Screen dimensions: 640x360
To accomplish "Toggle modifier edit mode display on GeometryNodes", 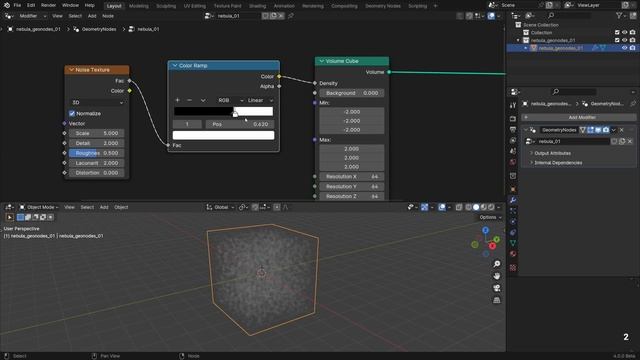I will tap(591, 130).
